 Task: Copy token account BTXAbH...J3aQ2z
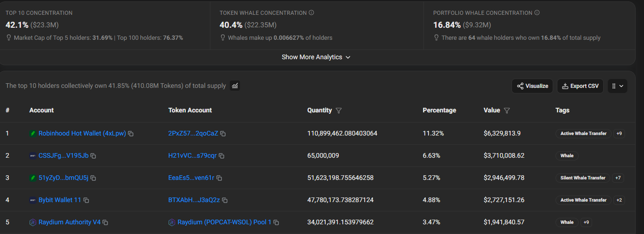pos(224,200)
